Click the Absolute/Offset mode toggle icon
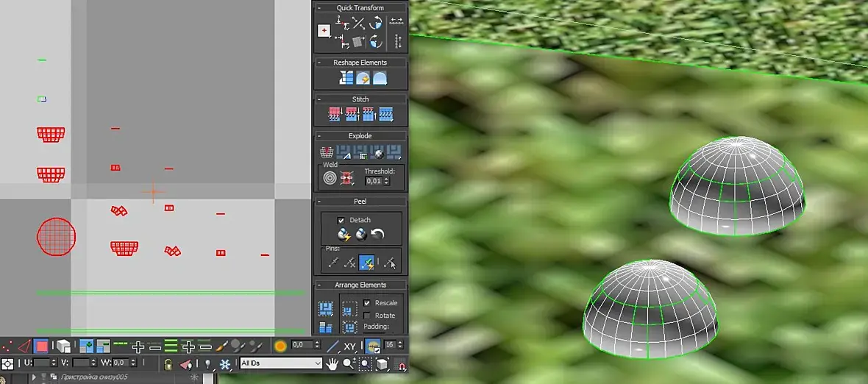868x384 pixels. click(8, 364)
